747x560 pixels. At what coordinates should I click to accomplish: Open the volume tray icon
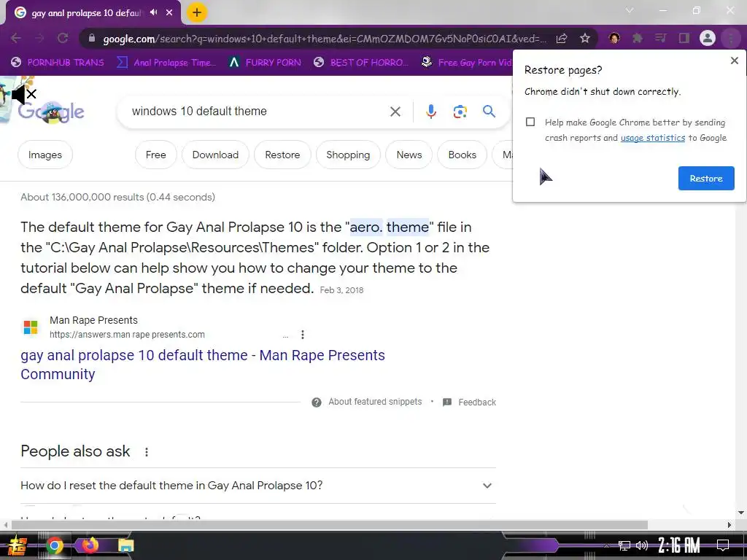click(x=642, y=545)
